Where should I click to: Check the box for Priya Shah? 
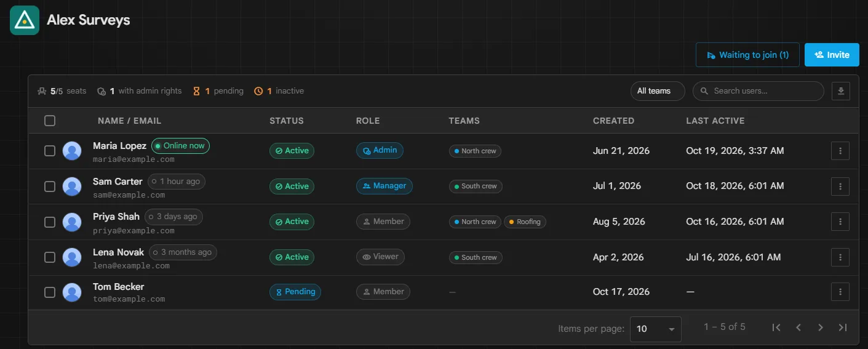pyautogui.click(x=50, y=222)
